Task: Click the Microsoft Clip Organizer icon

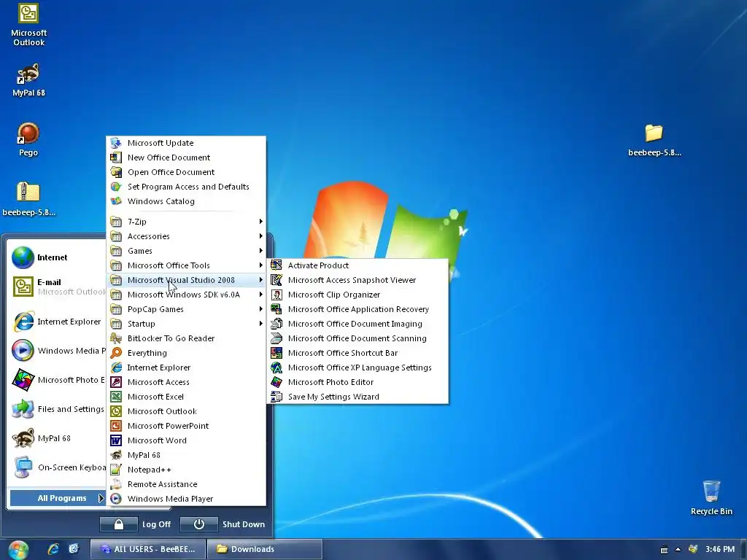Action: coord(276,295)
